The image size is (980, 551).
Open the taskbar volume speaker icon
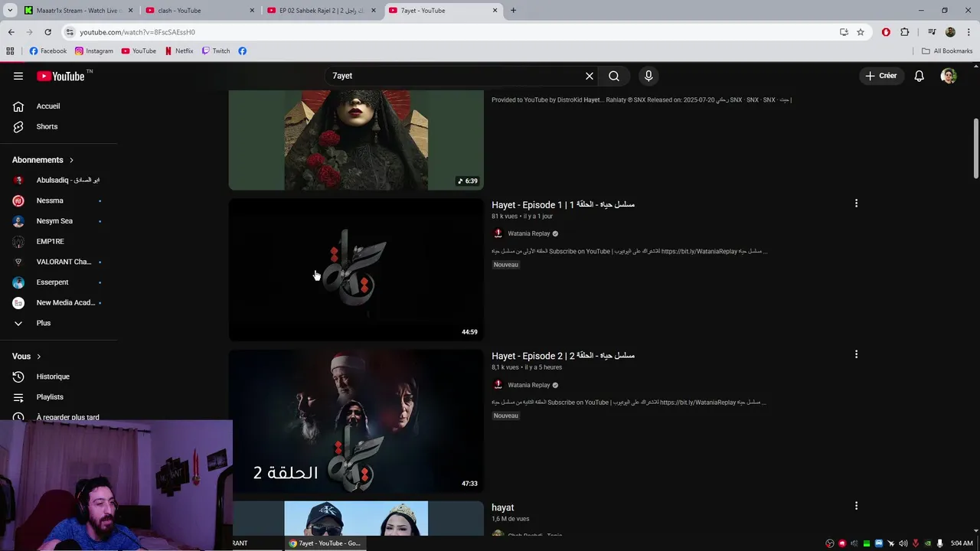pos(903,543)
